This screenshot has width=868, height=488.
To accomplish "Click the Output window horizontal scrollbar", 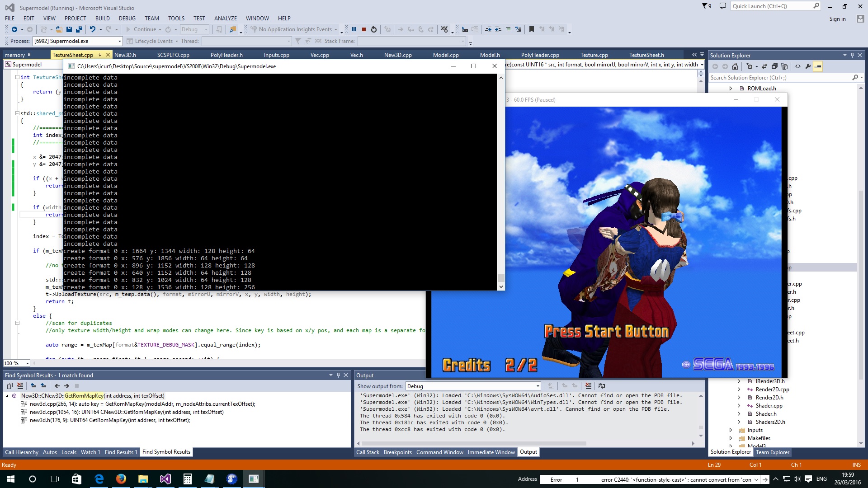I will click(x=475, y=444).
